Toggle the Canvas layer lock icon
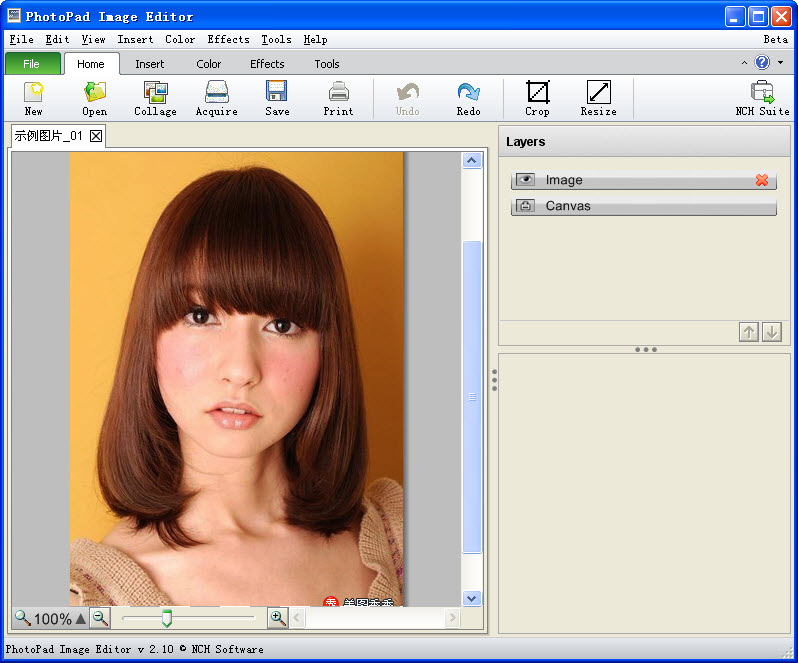 pos(525,206)
